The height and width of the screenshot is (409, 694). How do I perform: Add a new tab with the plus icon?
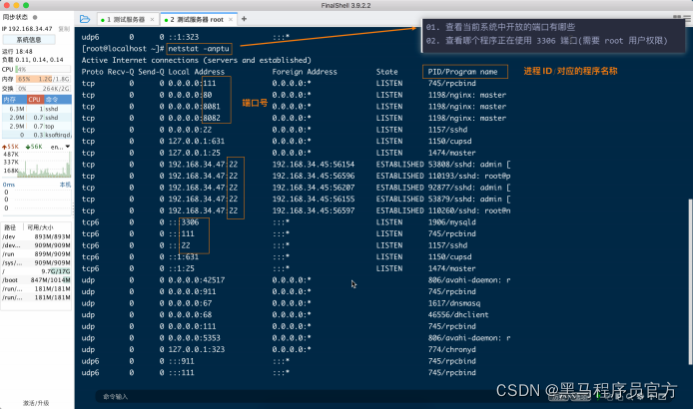[x=244, y=19]
